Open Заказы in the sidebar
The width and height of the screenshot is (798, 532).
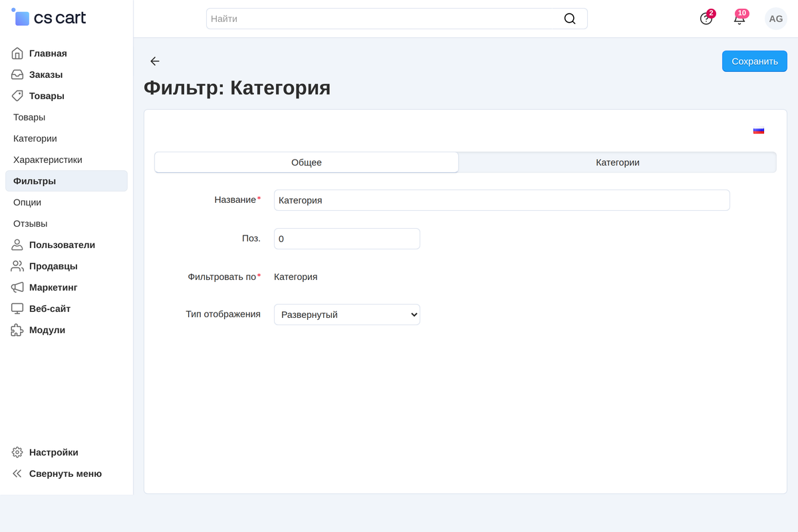[46, 74]
